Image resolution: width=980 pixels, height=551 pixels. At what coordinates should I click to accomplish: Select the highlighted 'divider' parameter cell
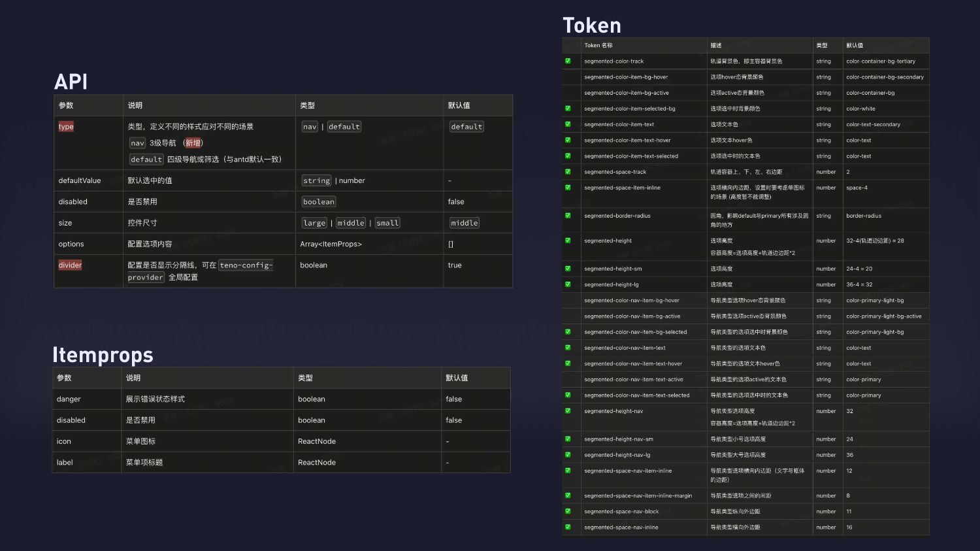(x=70, y=265)
